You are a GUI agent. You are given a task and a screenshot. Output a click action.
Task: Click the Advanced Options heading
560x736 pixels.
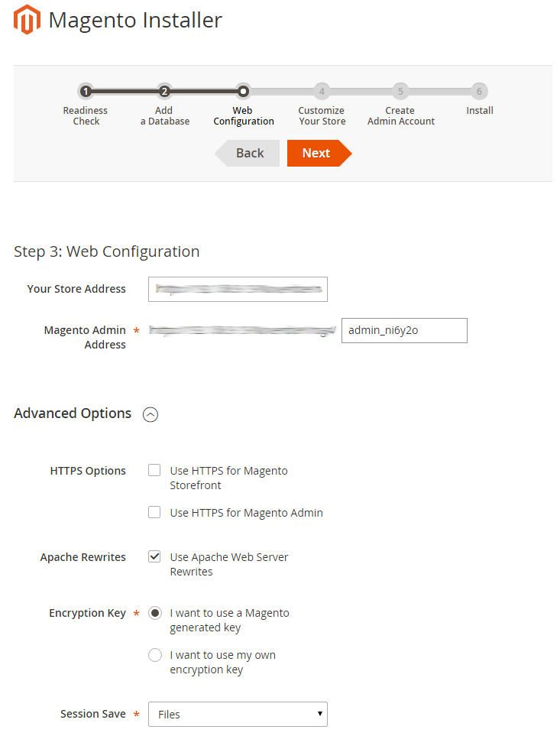(73, 413)
